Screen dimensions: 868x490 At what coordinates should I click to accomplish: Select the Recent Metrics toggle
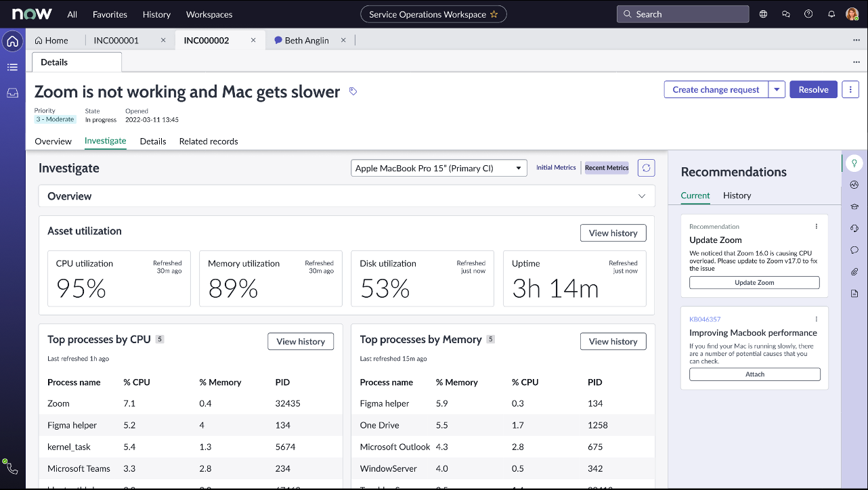pyautogui.click(x=607, y=168)
